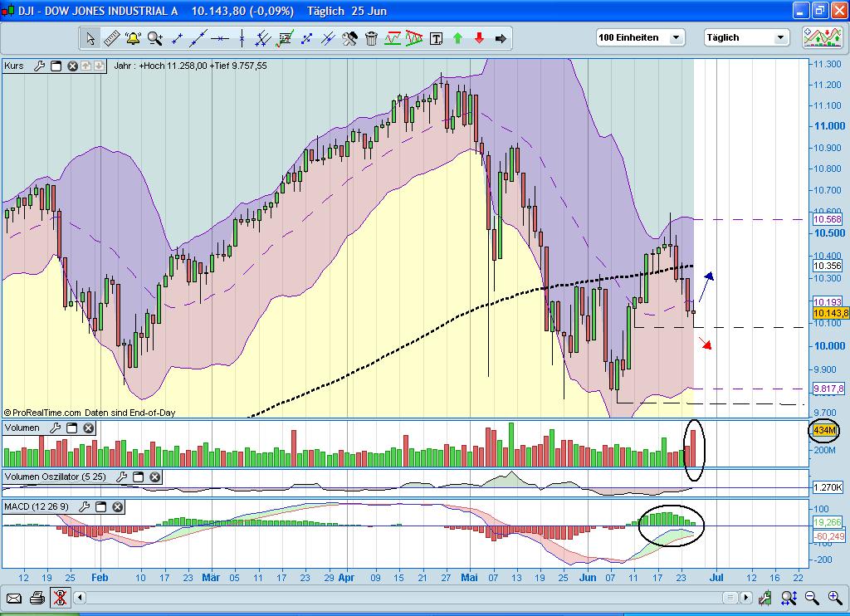
Task: Open the indicators chart icon at top right
Action: 823,37
